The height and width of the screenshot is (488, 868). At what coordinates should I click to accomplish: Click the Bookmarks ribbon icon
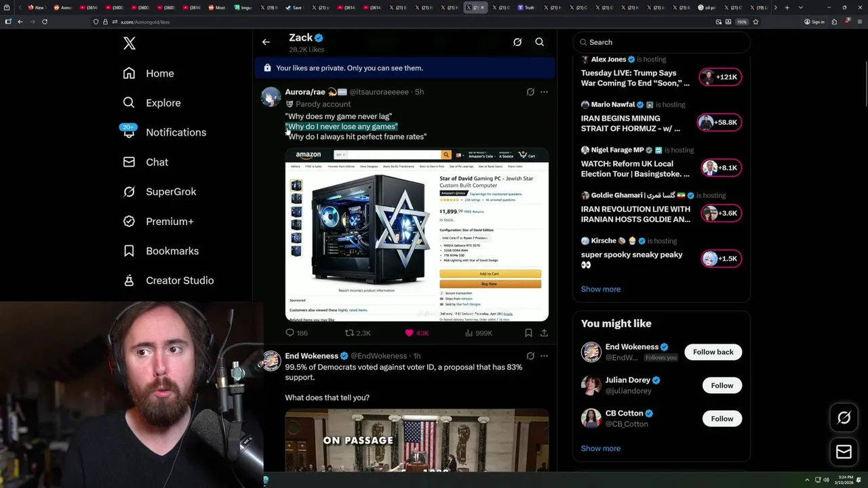[x=129, y=251]
